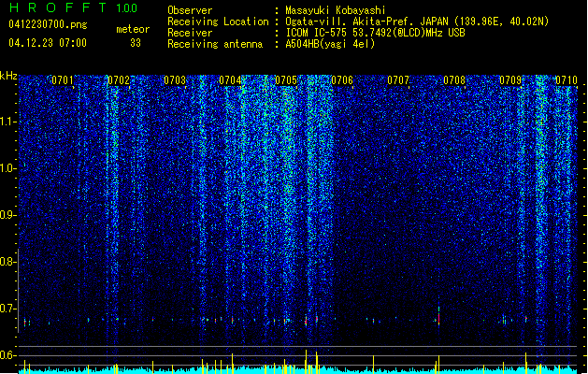Click the 0702 time marker

119,80
